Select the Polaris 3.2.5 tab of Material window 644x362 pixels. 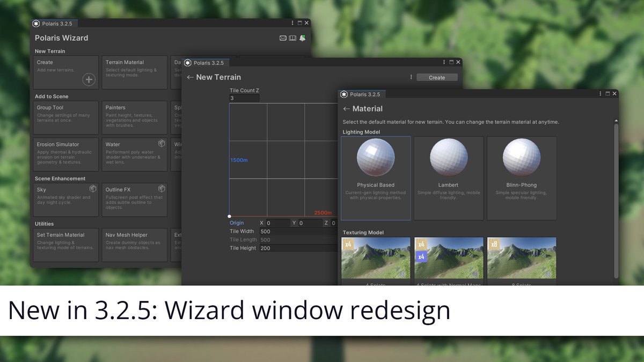(x=362, y=94)
